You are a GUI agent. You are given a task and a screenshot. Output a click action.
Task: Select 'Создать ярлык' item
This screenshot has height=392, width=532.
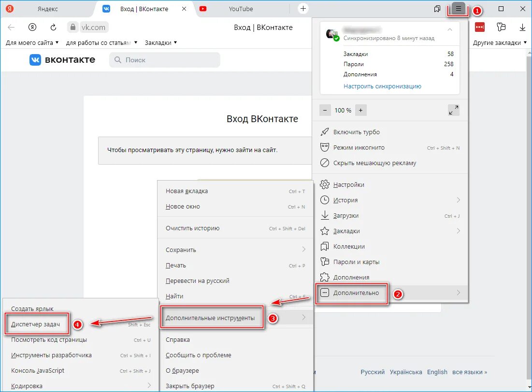coord(81,308)
